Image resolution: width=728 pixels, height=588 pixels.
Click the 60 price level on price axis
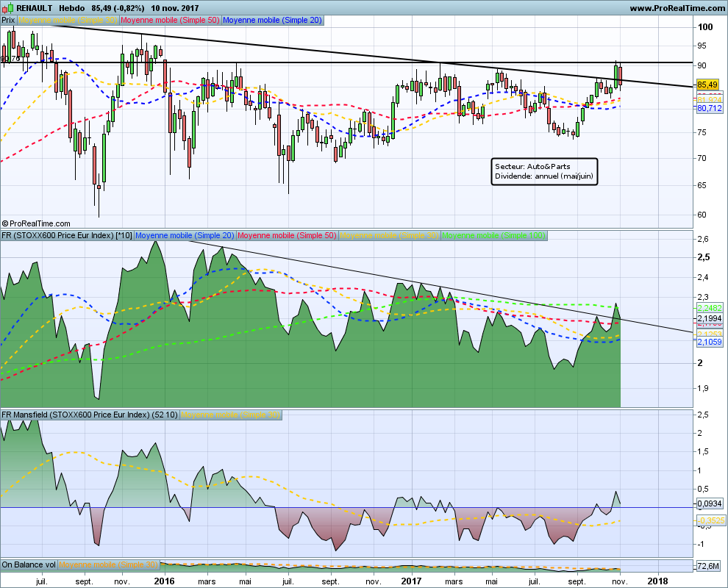pyautogui.click(x=702, y=215)
